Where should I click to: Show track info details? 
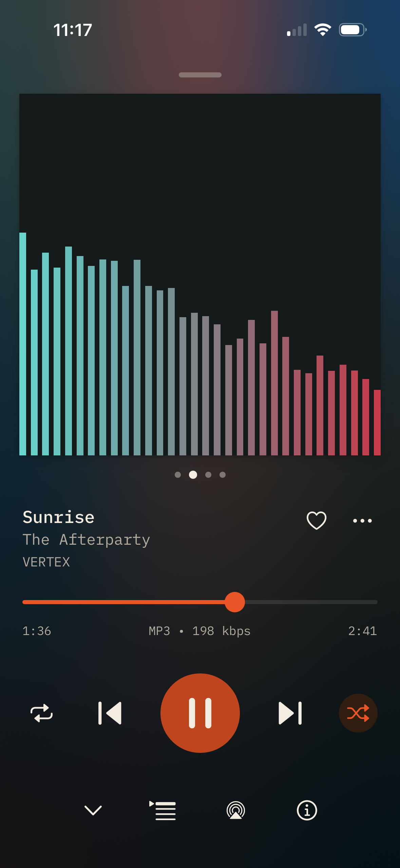click(x=307, y=810)
